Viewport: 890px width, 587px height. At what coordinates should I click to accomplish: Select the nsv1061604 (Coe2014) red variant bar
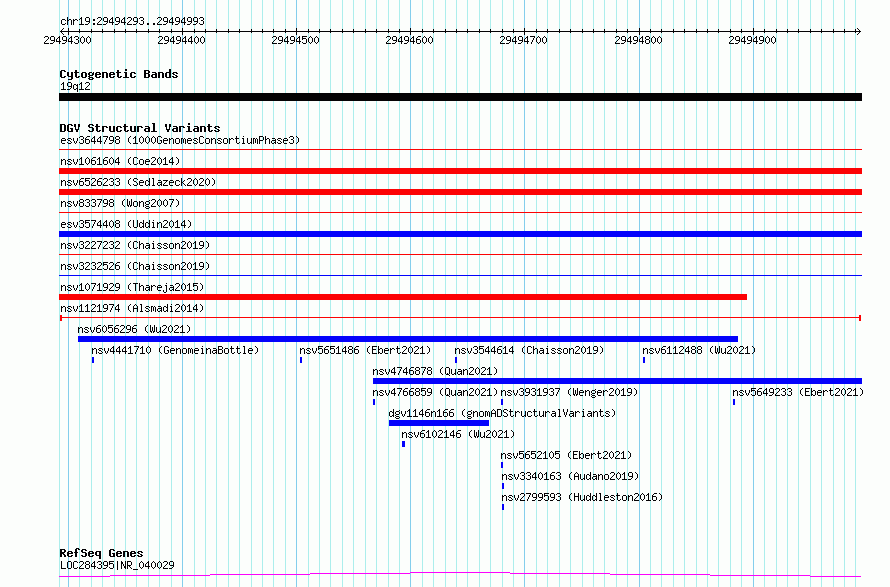tap(460, 171)
